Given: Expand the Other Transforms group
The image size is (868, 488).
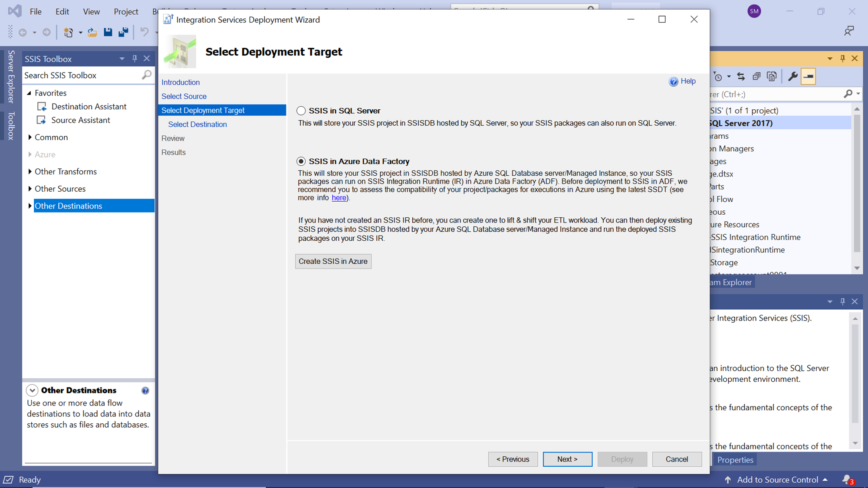Looking at the screenshot, I should [x=30, y=171].
